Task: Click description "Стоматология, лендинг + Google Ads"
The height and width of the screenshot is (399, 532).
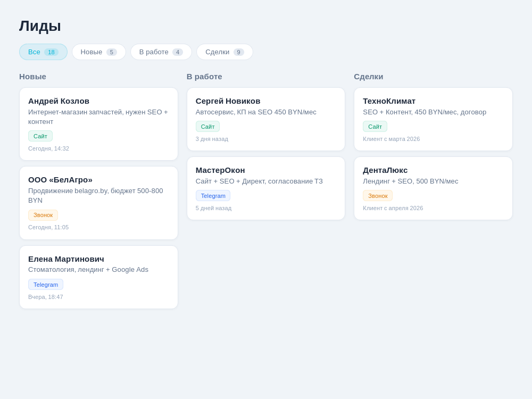Action: click(x=88, y=270)
